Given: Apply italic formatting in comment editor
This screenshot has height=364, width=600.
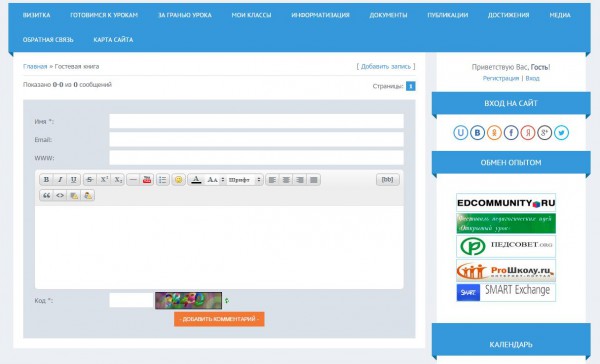Looking at the screenshot, I should (x=60, y=180).
